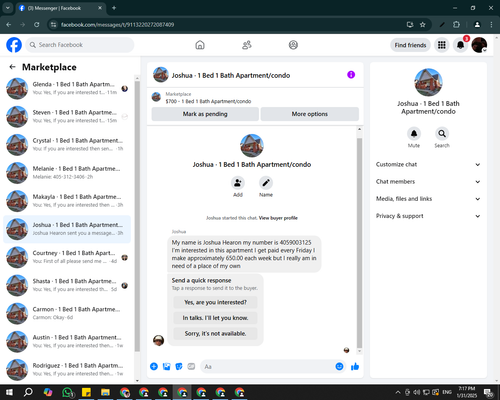Go to Home feed icon
500x400 pixels.
click(x=200, y=45)
